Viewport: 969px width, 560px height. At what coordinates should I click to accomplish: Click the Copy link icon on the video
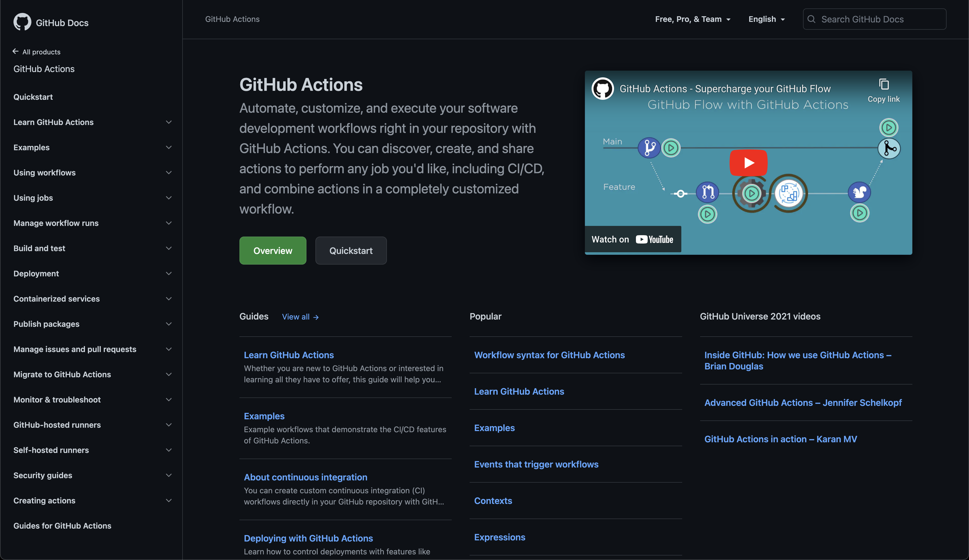tap(884, 84)
